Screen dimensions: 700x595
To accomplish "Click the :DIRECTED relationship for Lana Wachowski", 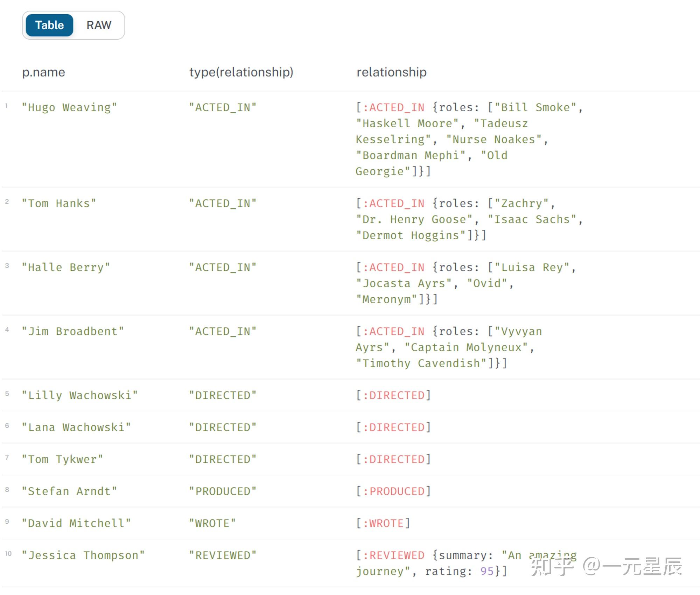I will coord(393,427).
